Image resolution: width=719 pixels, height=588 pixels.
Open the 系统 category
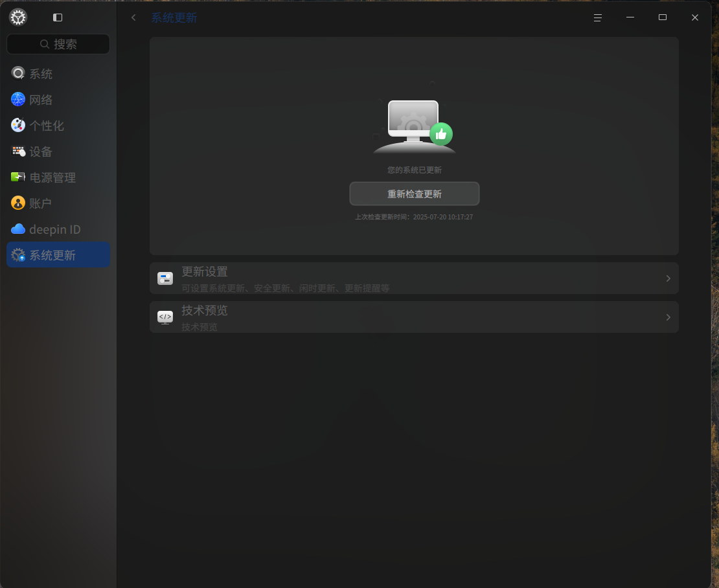(x=58, y=74)
